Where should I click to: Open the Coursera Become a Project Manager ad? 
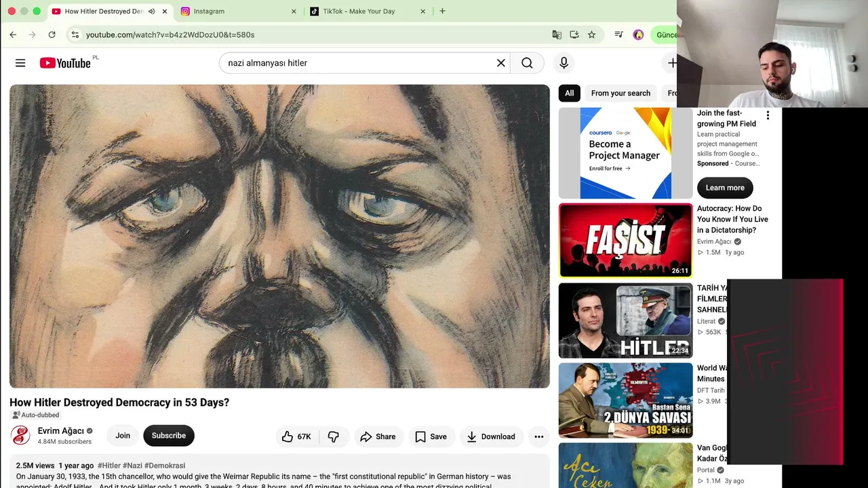626,153
